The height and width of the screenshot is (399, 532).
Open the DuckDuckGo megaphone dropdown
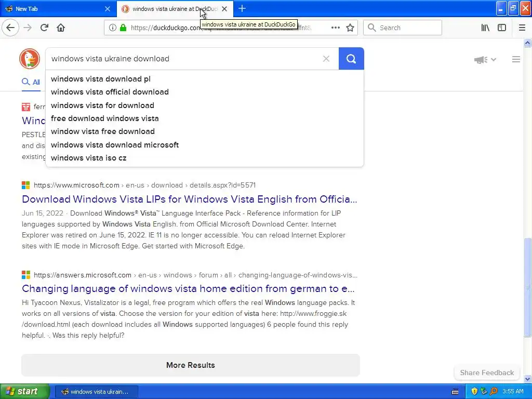[485, 60]
